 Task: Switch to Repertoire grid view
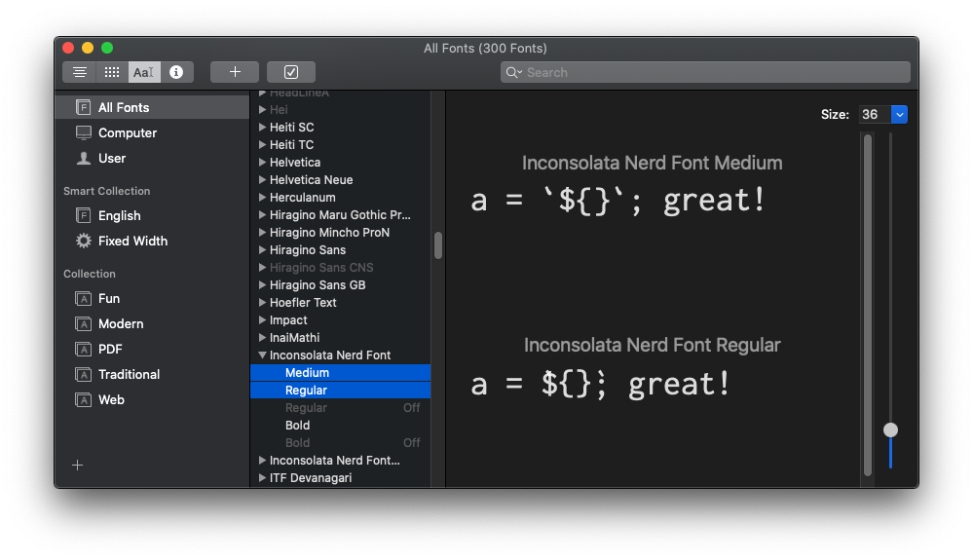tap(112, 72)
